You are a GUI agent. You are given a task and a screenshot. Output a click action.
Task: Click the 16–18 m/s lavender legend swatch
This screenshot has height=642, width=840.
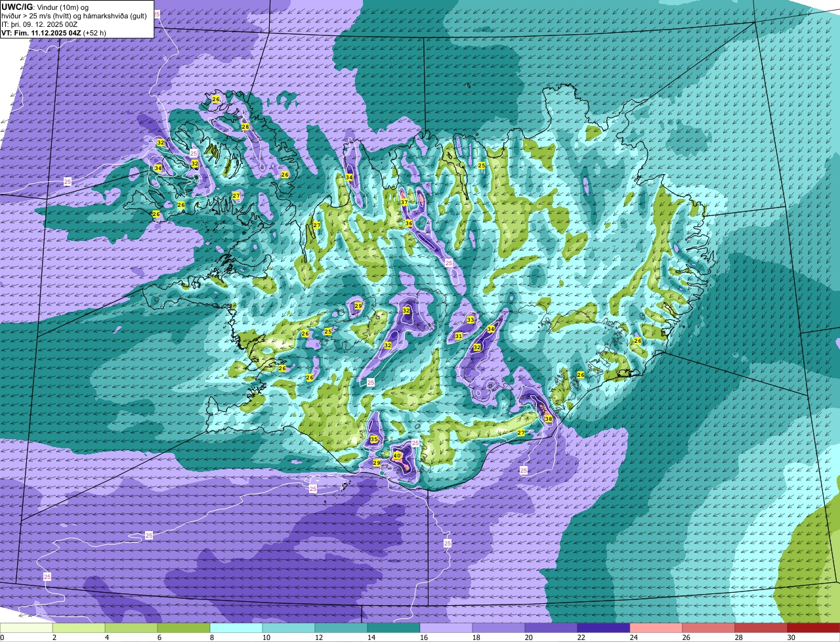point(446,628)
